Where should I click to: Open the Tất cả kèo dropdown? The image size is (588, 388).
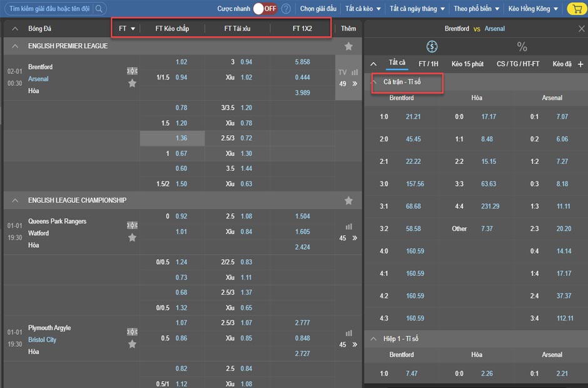click(363, 9)
